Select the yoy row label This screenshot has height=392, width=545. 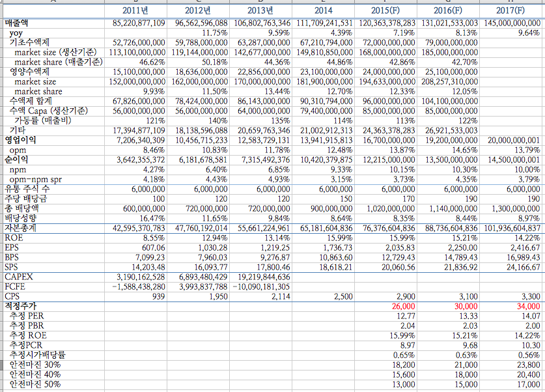click(x=16, y=33)
